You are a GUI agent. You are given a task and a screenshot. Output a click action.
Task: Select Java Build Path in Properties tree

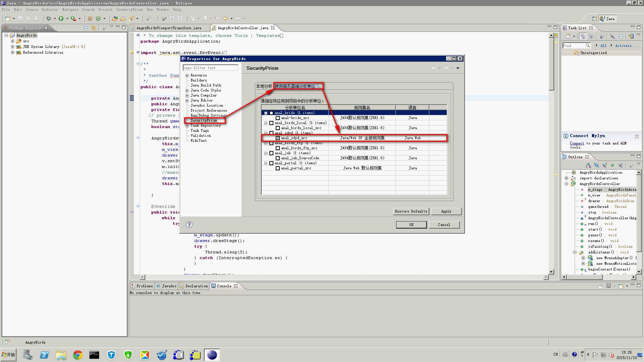[206, 85]
